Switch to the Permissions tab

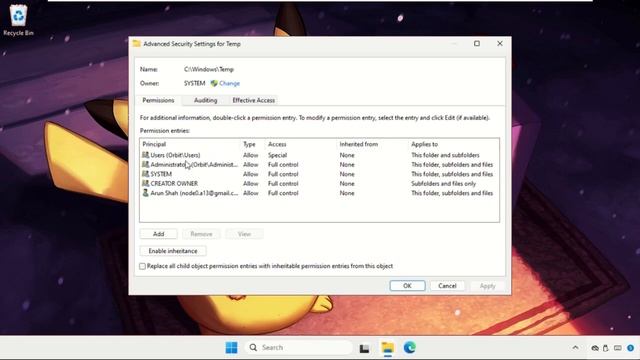click(158, 100)
